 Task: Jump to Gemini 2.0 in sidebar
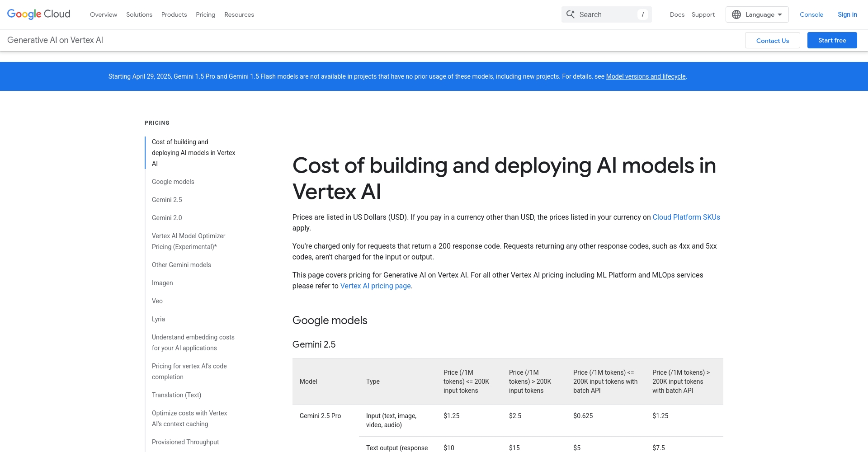click(167, 218)
